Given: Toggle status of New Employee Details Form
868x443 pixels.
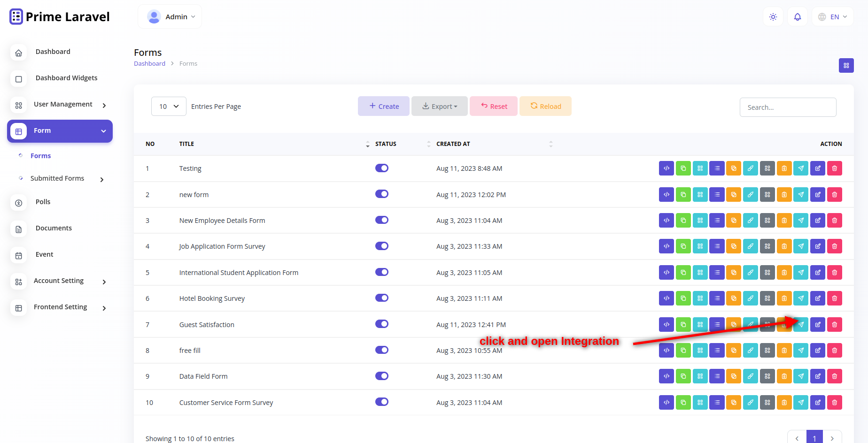Looking at the screenshot, I should tap(382, 220).
